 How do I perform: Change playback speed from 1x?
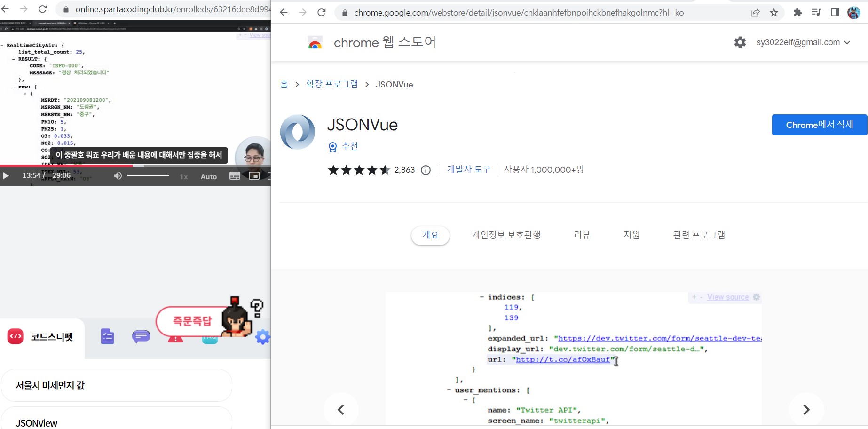(x=184, y=177)
